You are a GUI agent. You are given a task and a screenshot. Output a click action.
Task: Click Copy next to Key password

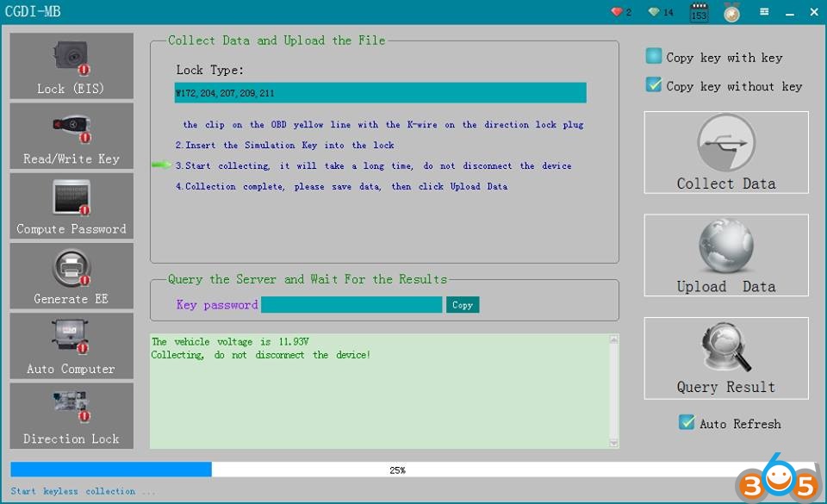(463, 305)
